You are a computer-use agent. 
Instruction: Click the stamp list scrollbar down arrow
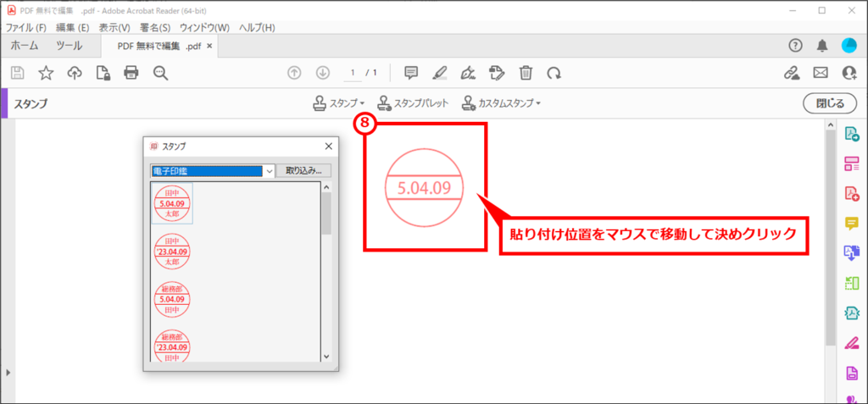point(326,357)
